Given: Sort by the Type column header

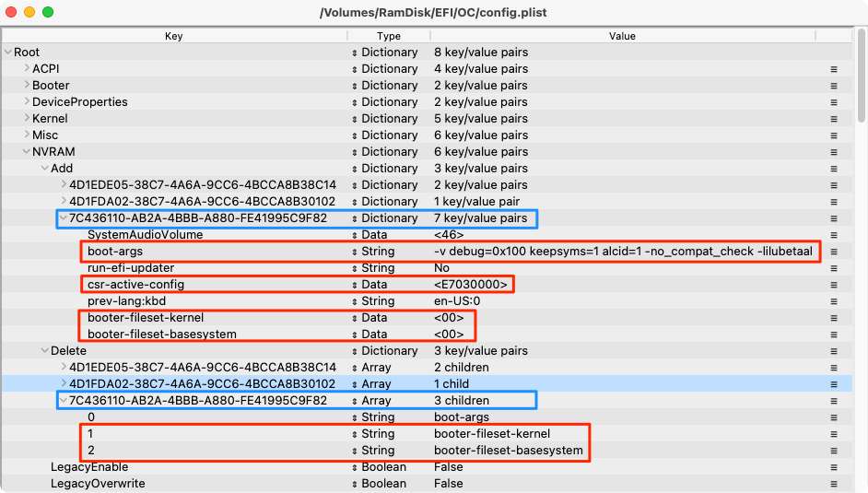Looking at the screenshot, I should point(389,36).
